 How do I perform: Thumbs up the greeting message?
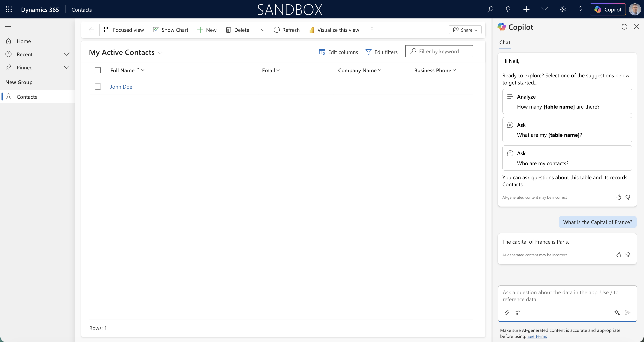[619, 197]
